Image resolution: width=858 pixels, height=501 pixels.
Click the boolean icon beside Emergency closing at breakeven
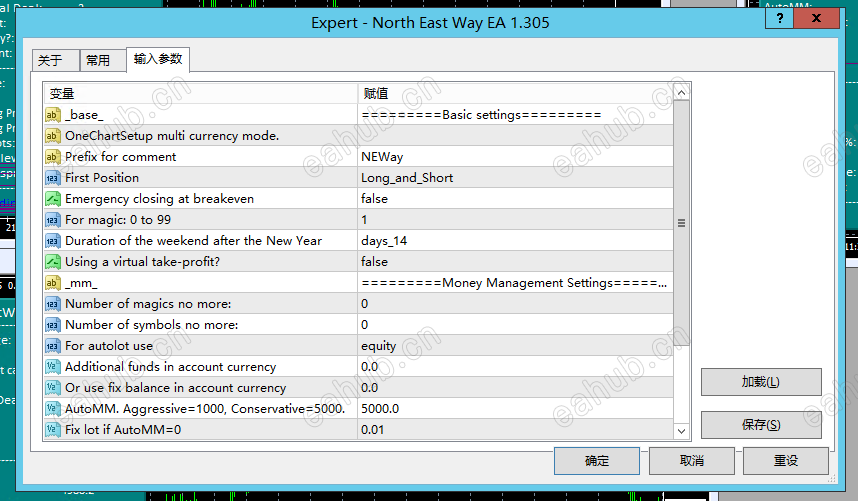[53, 199]
